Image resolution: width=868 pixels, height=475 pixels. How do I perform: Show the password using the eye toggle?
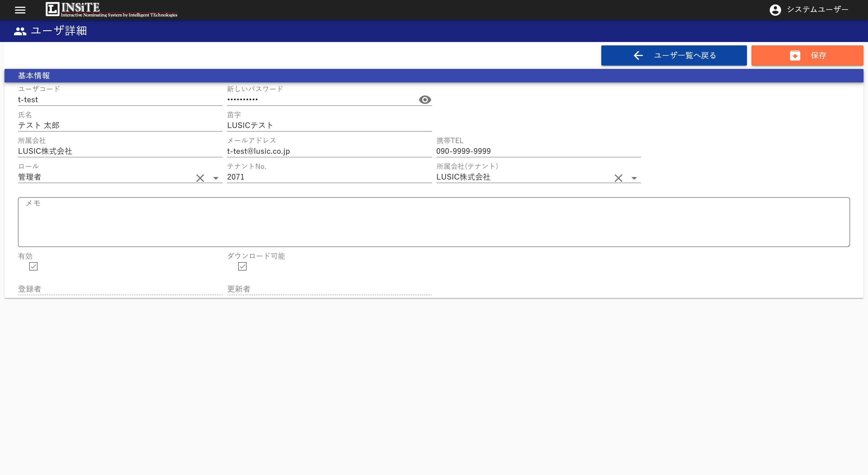coord(424,99)
